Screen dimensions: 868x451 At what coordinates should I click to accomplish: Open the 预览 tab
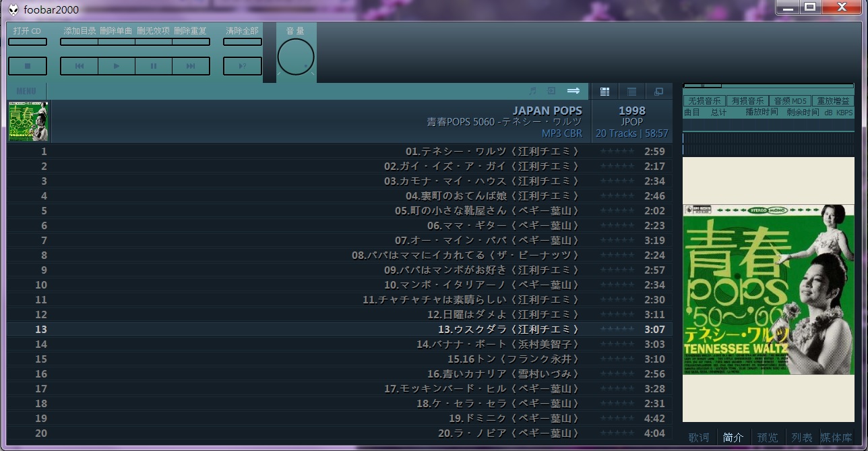768,438
